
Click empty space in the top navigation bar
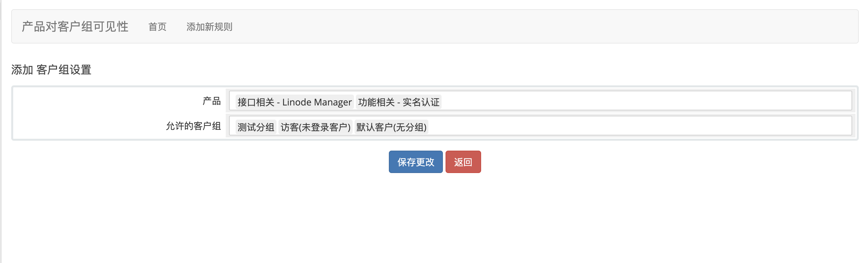[x=539, y=27]
